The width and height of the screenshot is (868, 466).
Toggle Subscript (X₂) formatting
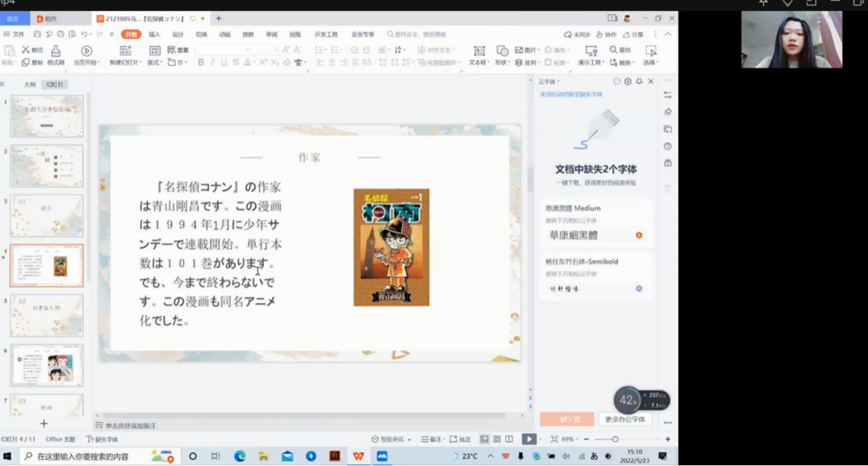pos(275,62)
